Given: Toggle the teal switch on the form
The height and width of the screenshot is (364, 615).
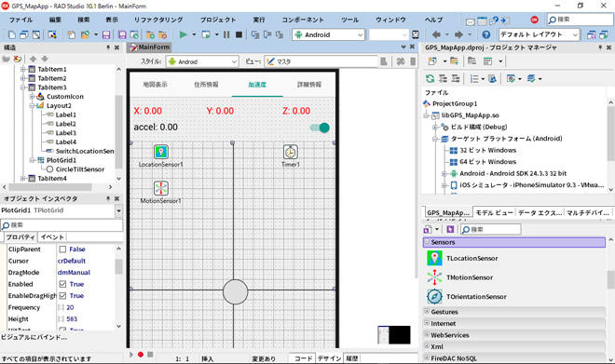Looking at the screenshot, I should (320, 128).
